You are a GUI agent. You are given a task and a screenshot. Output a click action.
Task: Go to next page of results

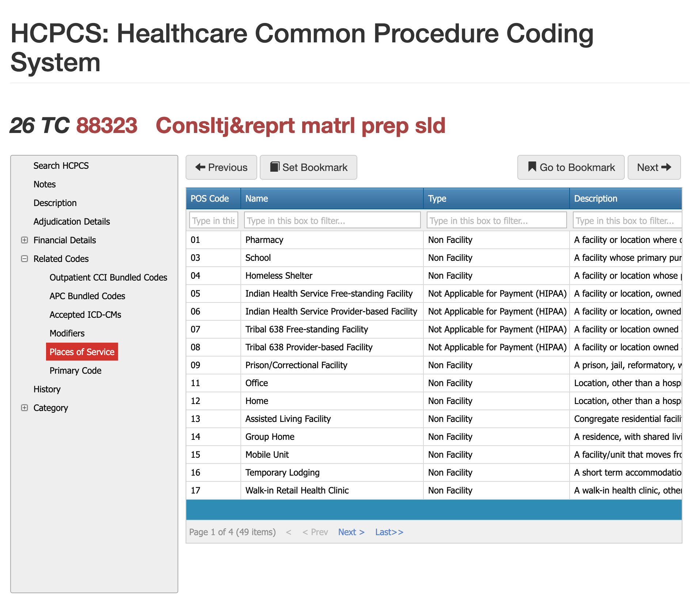tap(351, 532)
